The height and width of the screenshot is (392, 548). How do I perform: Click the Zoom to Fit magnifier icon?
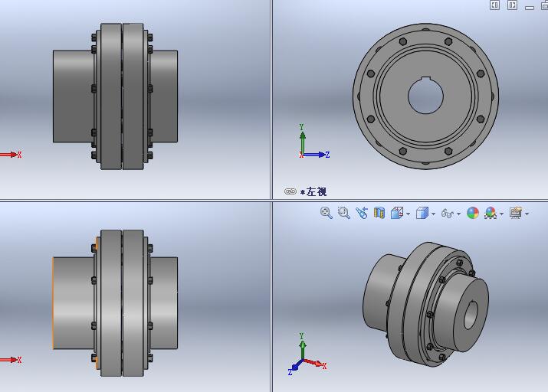(x=326, y=213)
